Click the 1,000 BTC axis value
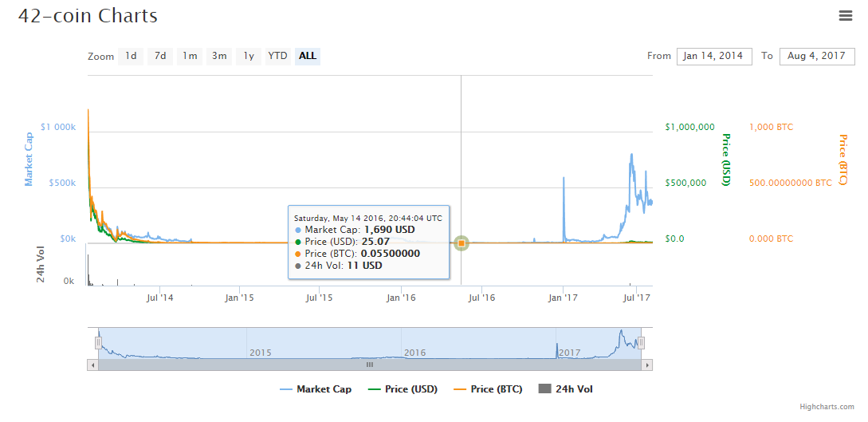Viewport: 868px width, 422px height. [771, 127]
